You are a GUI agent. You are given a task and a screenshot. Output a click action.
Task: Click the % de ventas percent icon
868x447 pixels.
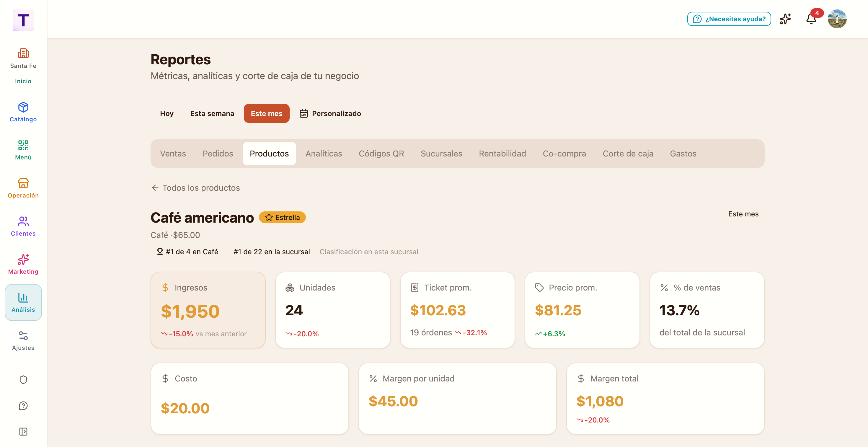pyautogui.click(x=664, y=288)
